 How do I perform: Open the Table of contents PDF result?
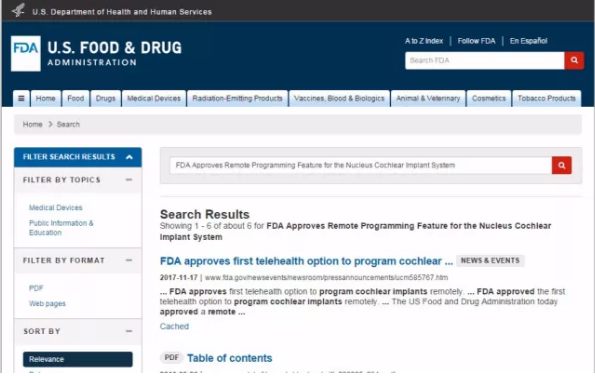click(x=230, y=358)
